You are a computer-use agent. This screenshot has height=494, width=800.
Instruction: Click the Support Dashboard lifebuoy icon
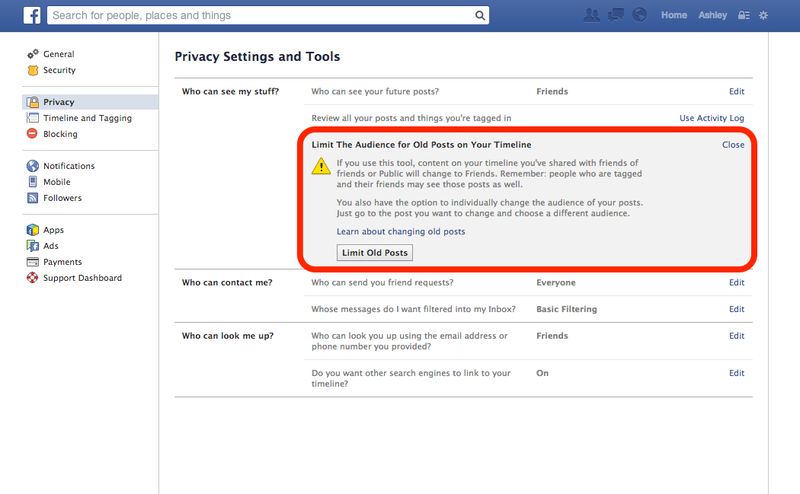[x=33, y=278]
